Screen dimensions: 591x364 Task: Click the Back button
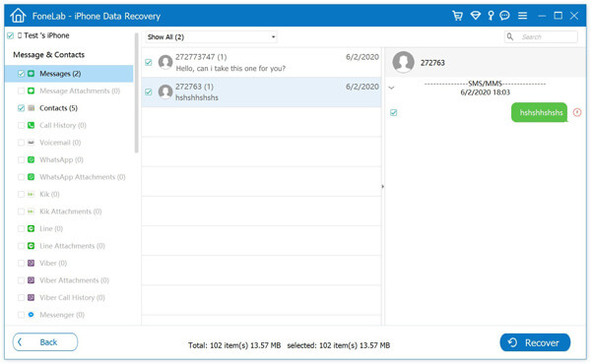coord(45,342)
